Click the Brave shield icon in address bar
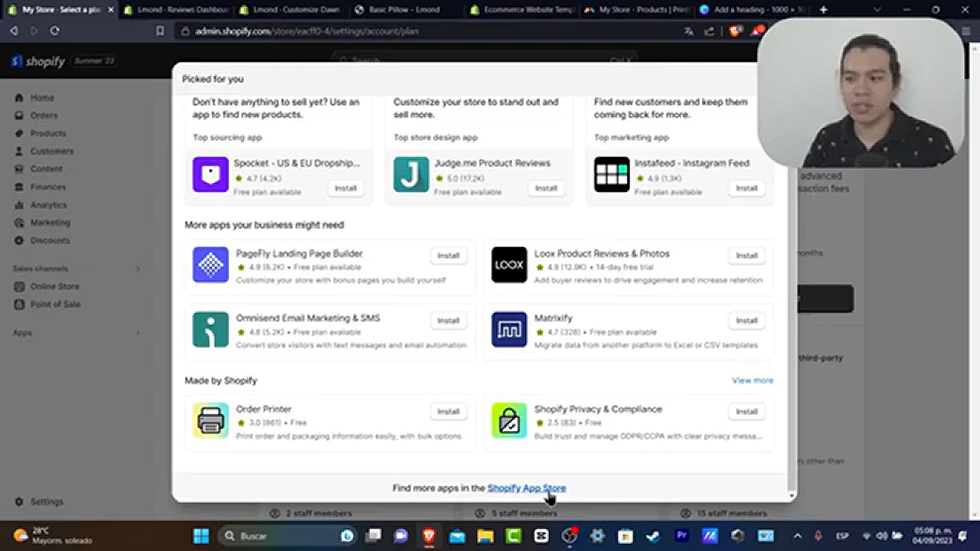980x551 pixels. [x=735, y=31]
